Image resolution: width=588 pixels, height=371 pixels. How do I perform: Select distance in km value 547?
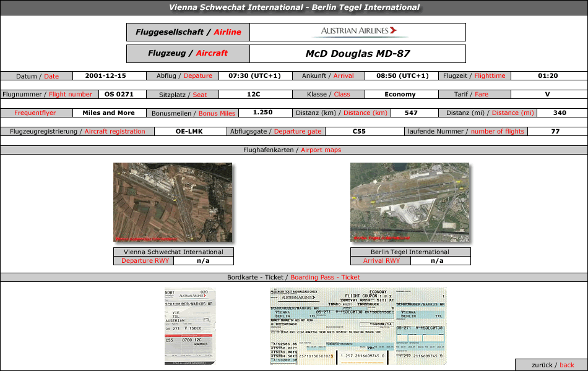coord(411,113)
